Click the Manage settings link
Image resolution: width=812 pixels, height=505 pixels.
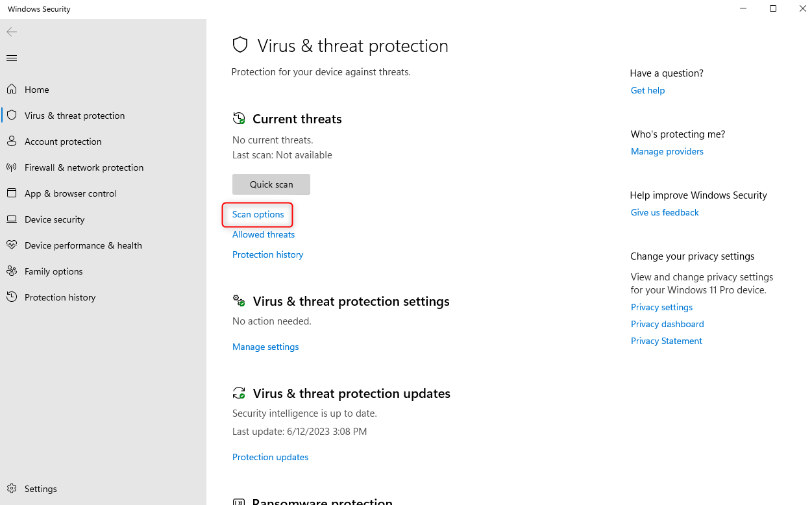265,347
